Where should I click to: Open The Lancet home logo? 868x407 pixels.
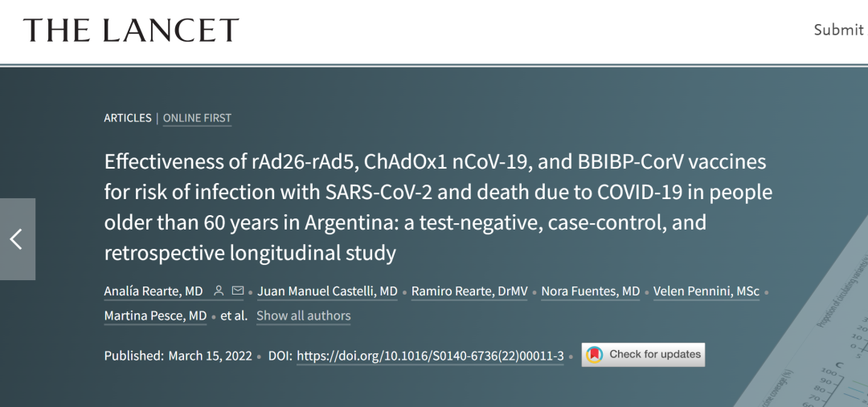131,31
